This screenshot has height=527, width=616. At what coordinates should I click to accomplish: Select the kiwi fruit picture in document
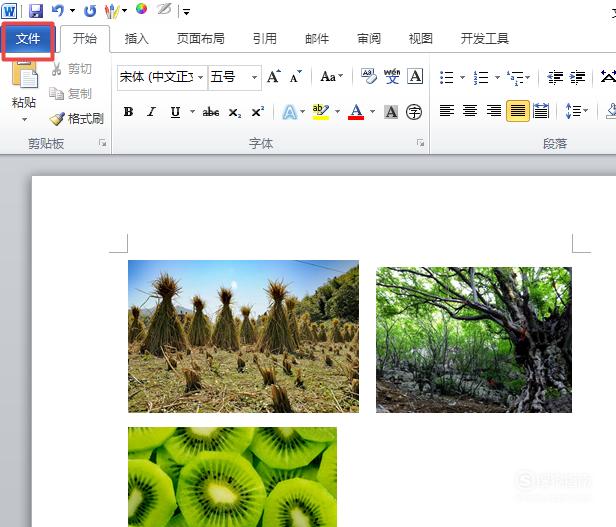point(232,477)
